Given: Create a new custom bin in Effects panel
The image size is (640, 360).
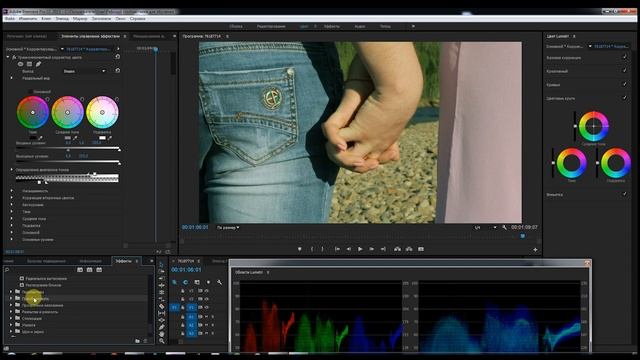Looking at the screenshot, I should (138, 341).
